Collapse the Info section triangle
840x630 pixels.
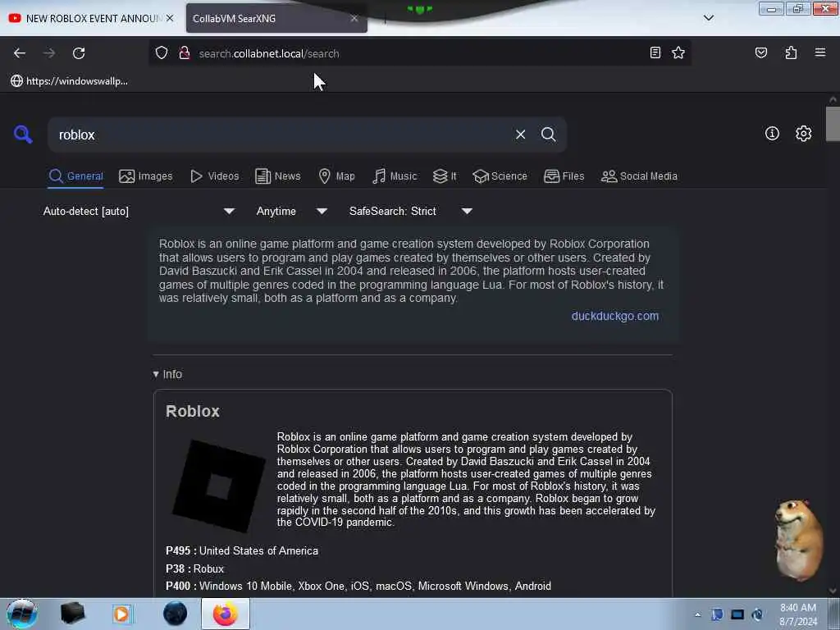point(156,374)
